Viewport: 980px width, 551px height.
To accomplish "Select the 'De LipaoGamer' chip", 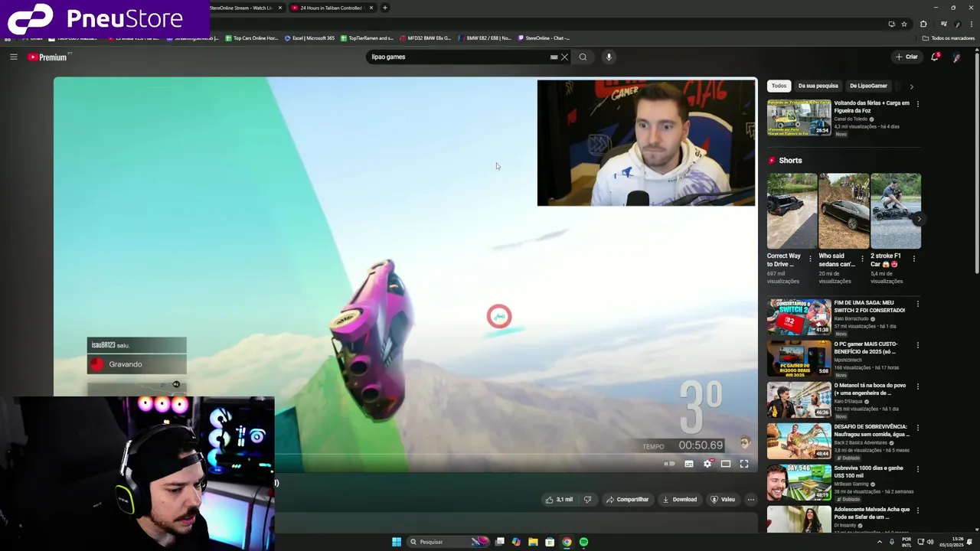I will coord(868,86).
